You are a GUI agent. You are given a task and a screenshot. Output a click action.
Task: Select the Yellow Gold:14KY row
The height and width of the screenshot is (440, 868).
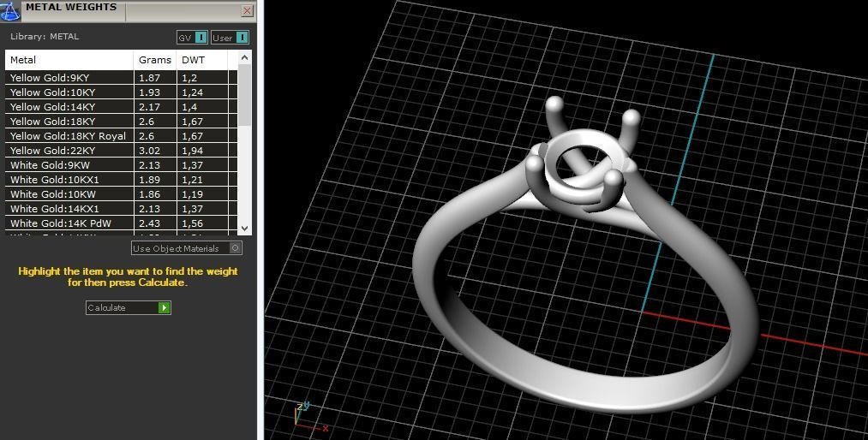tap(121, 107)
